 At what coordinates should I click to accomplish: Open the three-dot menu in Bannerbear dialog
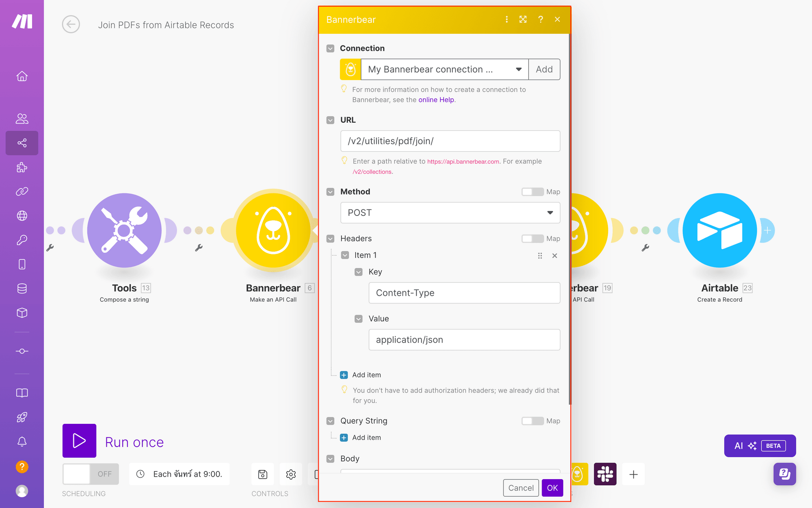click(x=506, y=19)
